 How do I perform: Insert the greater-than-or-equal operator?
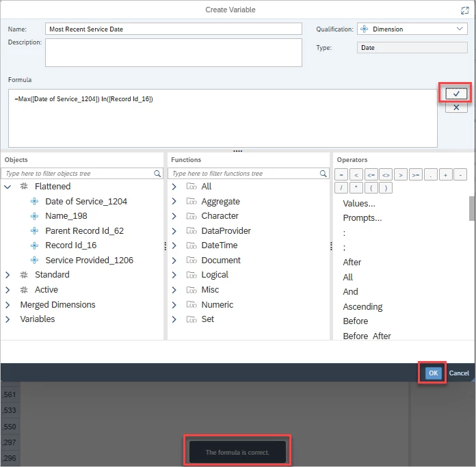[416, 175]
